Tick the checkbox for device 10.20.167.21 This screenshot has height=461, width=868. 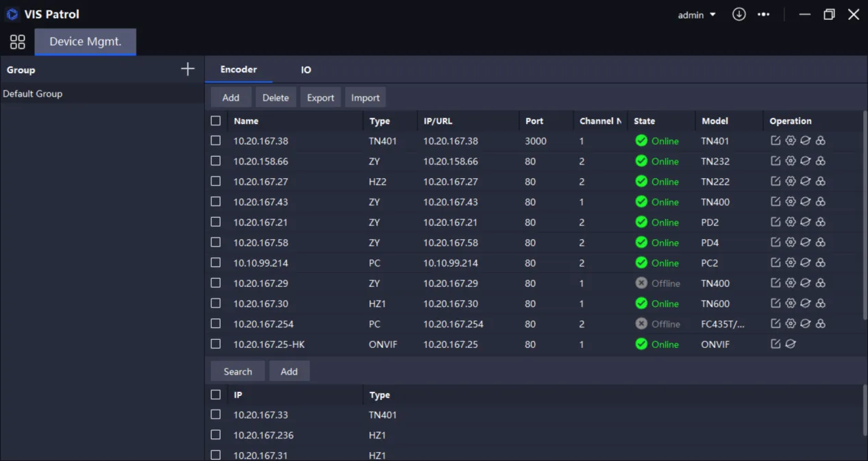click(x=216, y=222)
